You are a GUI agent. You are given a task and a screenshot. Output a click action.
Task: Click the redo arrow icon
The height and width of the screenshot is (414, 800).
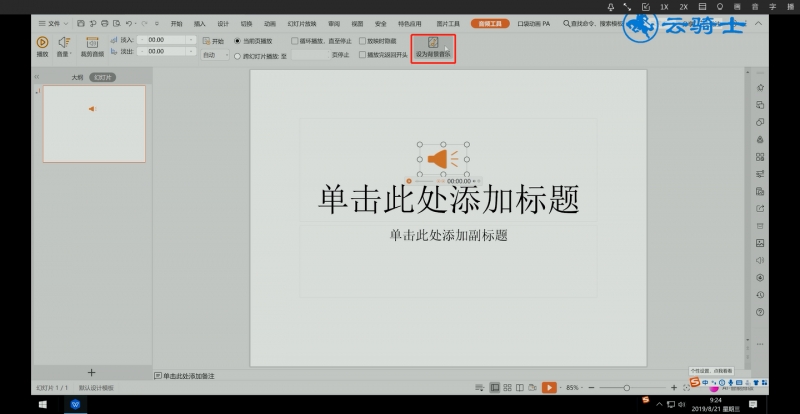(144, 23)
